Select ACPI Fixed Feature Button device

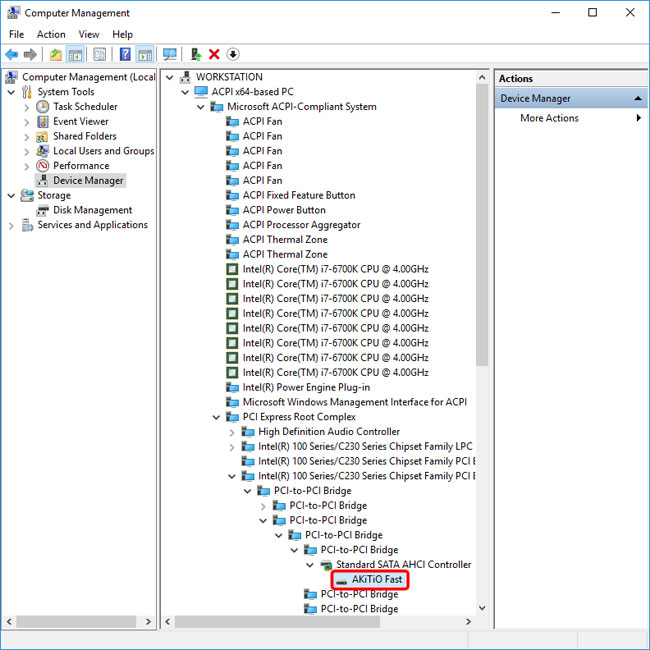[298, 195]
